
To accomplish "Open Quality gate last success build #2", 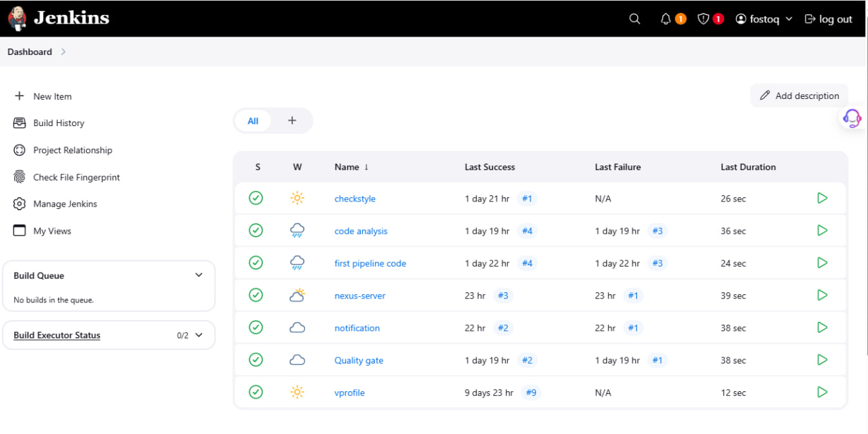I will [x=527, y=360].
